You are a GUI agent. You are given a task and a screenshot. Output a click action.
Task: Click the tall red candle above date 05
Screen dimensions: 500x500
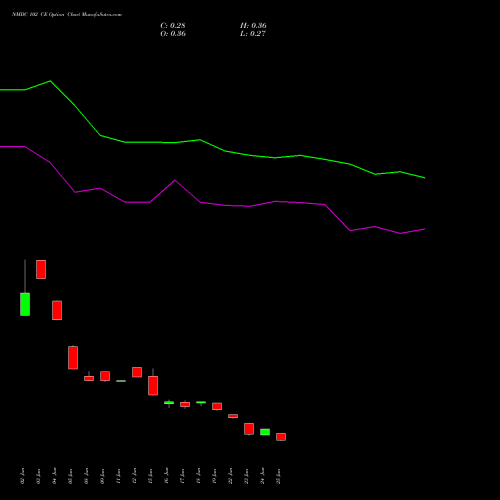pos(73,358)
